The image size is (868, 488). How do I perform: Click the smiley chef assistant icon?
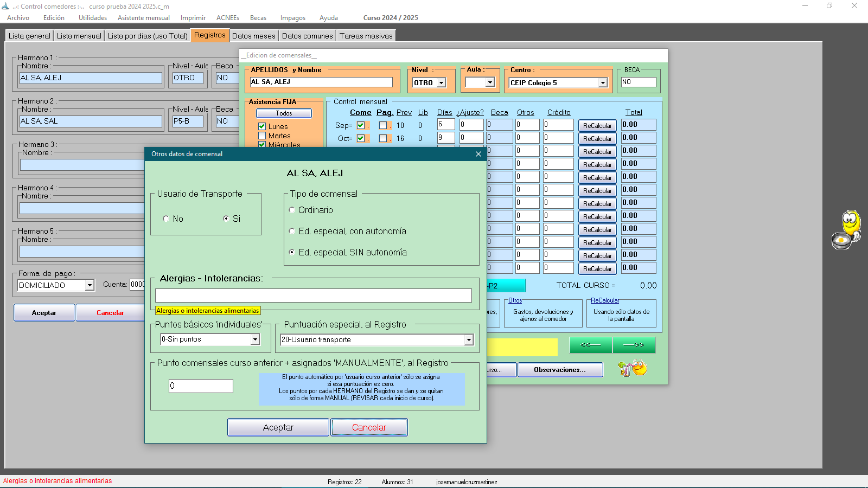pyautogui.click(x=847, y=230)
